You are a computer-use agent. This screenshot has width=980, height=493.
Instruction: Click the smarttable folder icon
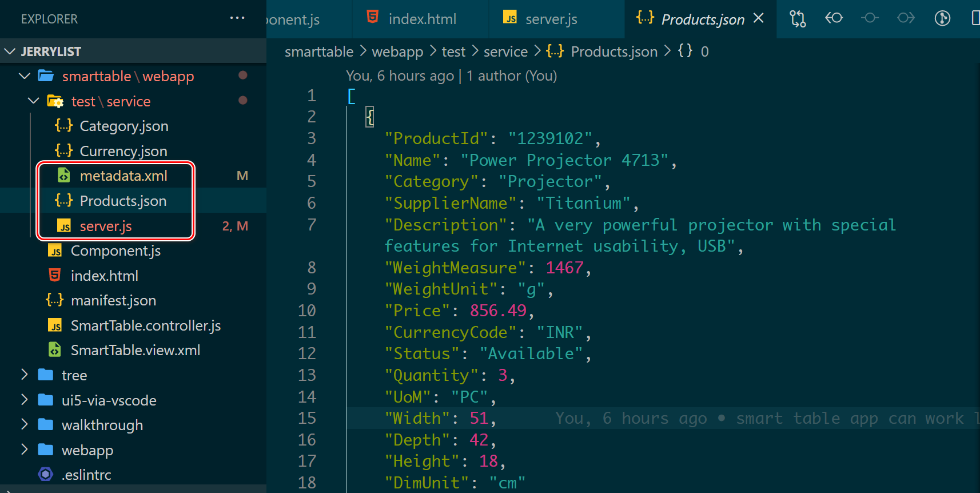(46, 75)
